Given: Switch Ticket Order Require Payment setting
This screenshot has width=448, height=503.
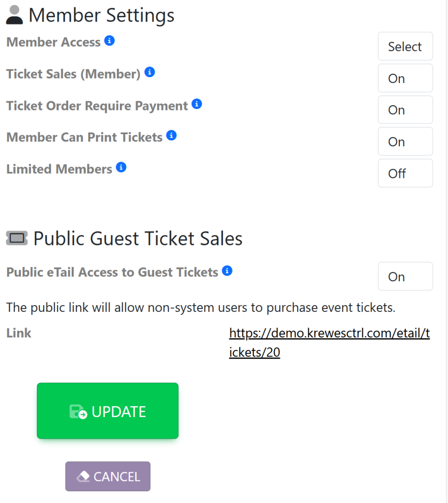Looking at the screenshot, I should point(405,110).
